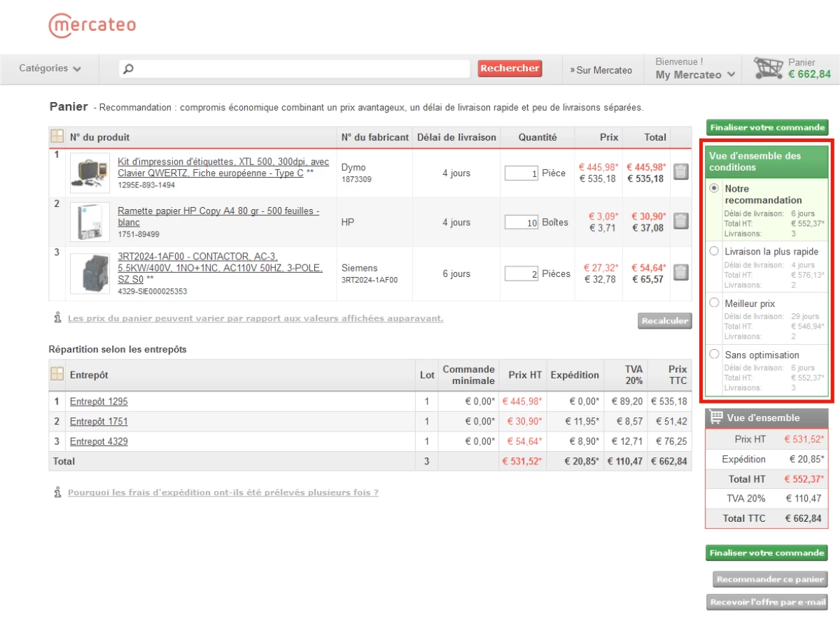The image size is (840, 626).
Task: Click the Rechercher search button
Action: click(x=510, y=69)
